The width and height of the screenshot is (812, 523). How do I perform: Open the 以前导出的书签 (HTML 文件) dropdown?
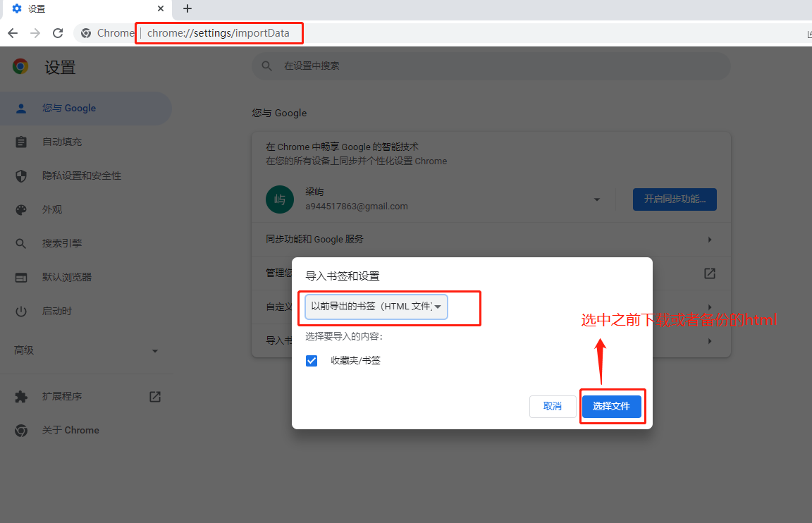(x=376, y=307)
